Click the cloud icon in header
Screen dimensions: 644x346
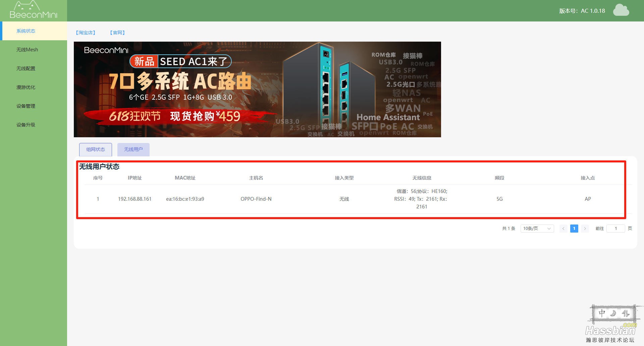[x=621, y=10]
